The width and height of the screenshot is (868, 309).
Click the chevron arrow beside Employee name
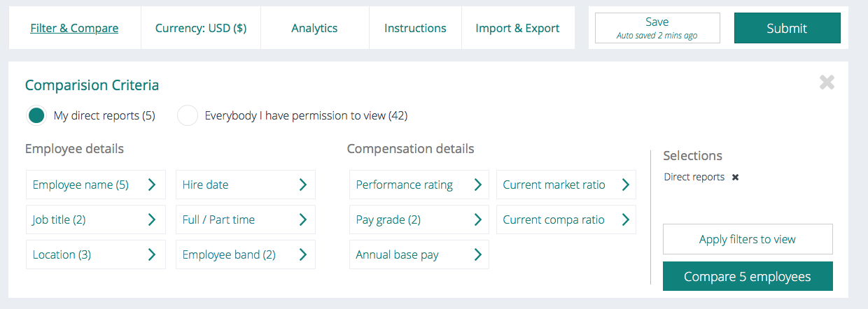(x=152, y=185)
